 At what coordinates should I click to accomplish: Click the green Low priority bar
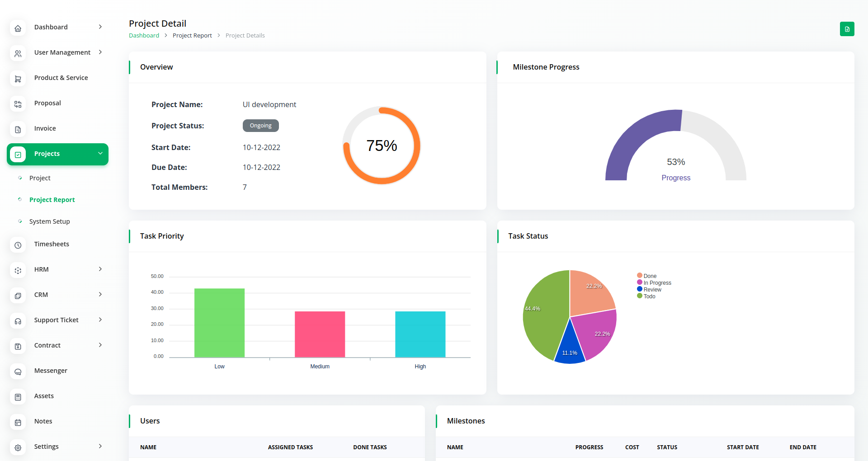pyautogui.click(x=219, y=323)
